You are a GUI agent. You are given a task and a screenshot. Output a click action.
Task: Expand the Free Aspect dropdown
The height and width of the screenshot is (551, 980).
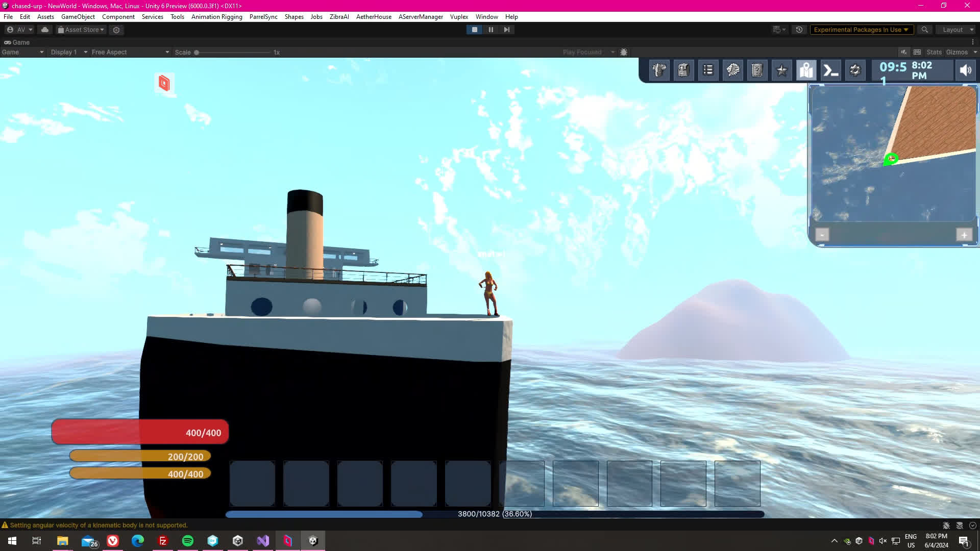pyautogui.click(x=130, y=52)
